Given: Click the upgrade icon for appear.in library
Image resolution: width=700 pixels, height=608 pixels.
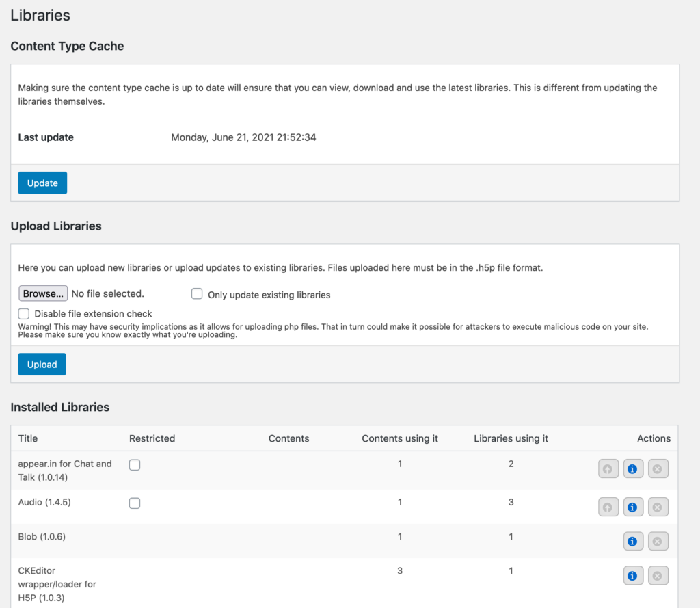Looking at the screenshot, I should (x=608, y=468).
